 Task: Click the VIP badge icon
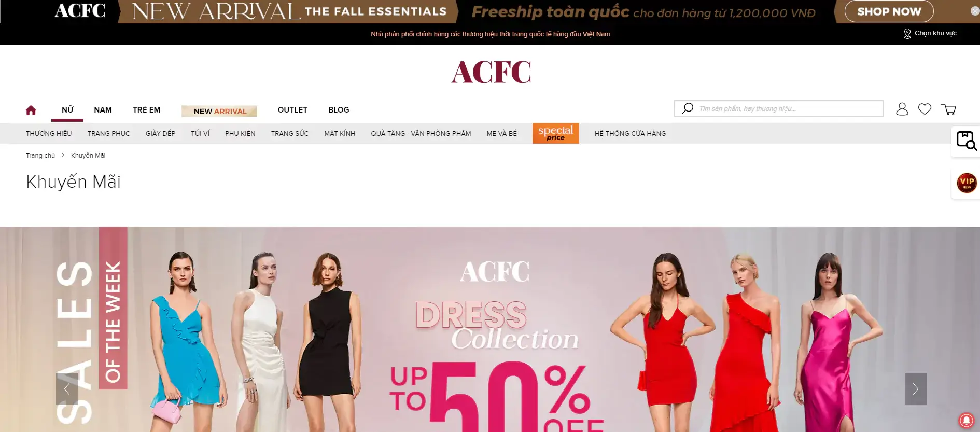[967, 183]
